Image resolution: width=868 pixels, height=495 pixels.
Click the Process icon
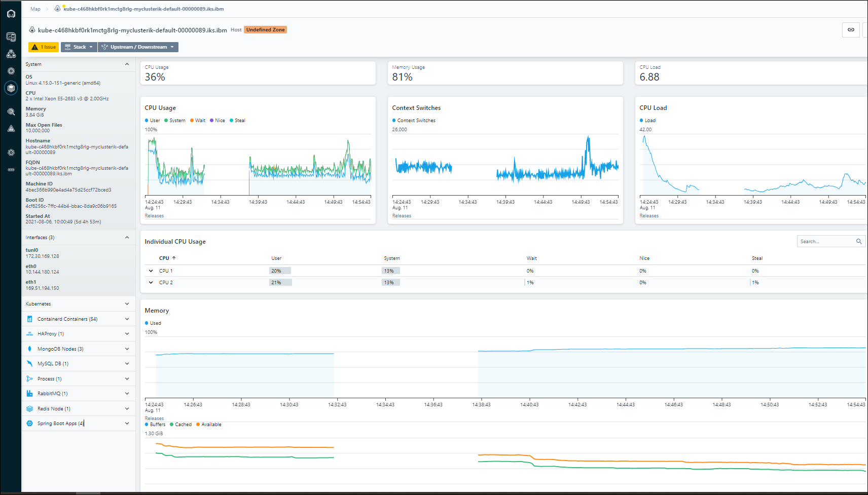tap(29, 379)
